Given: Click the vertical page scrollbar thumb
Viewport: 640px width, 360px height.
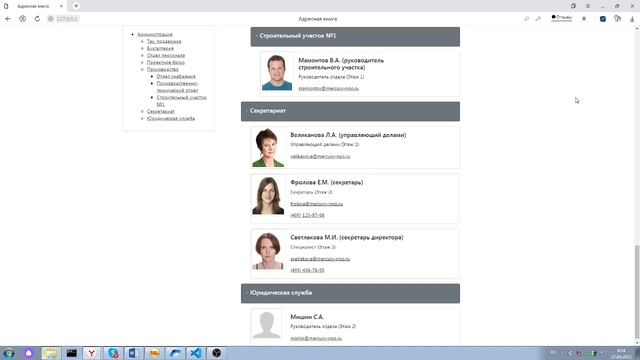Looking at the screenshot, I should [x=637, y=293].
